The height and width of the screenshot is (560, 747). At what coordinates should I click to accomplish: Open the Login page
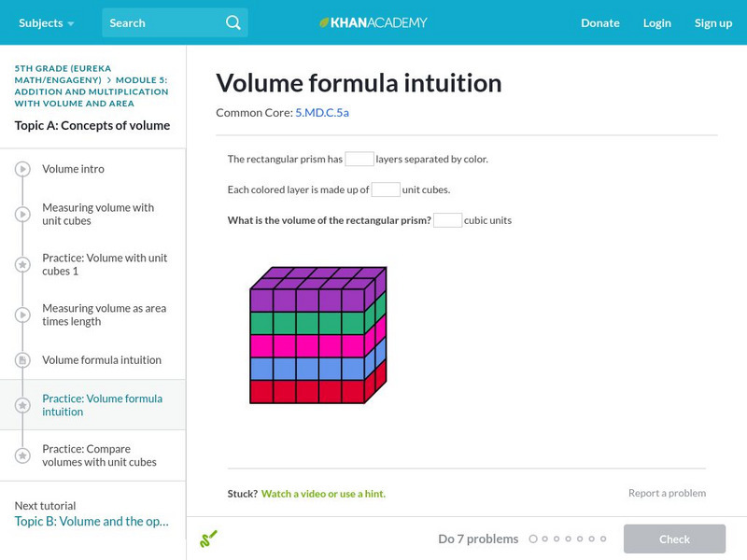pyautogui.click(x=656, y=22)
